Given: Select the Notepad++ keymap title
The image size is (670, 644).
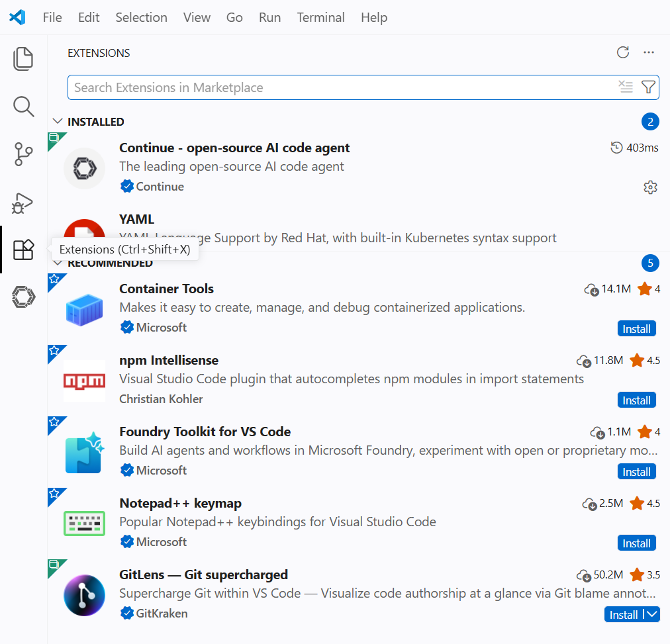Looking at the screenshot, I should (180, 503).
